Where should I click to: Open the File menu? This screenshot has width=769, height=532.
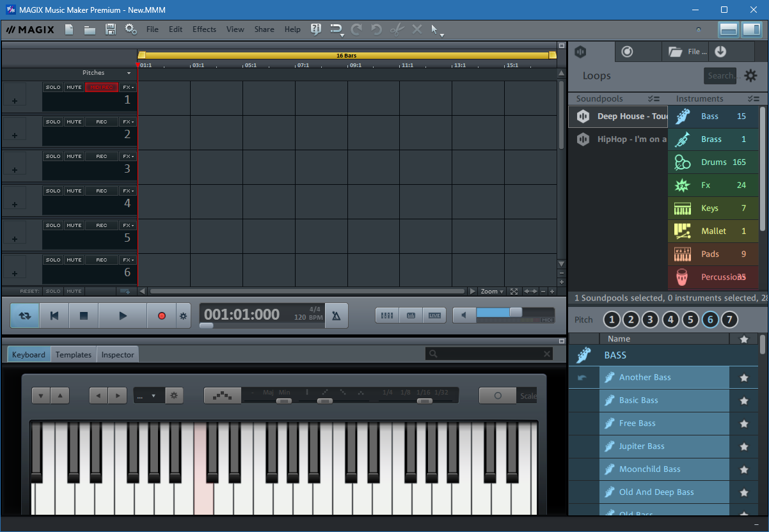click(x=152, y=29)
